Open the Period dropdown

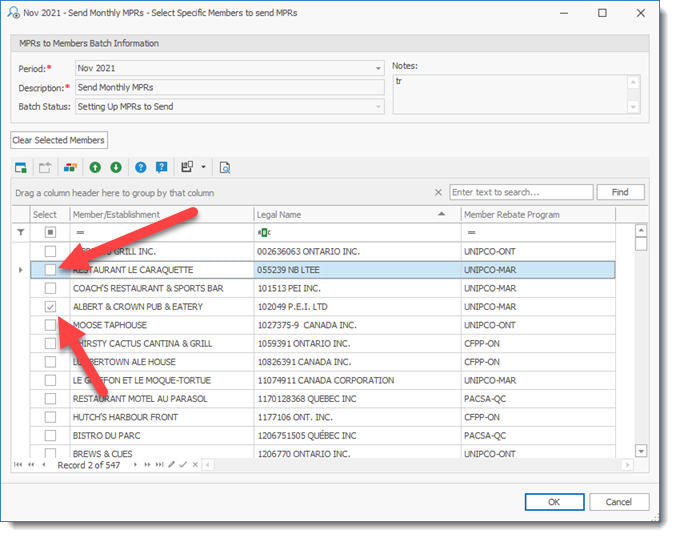click(x=378, y=68)
